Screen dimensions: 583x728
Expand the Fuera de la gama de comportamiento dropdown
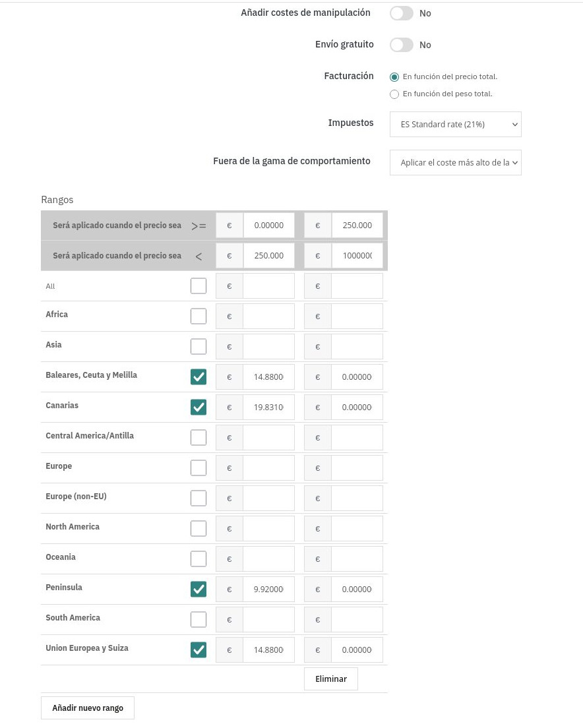(455, 162)
